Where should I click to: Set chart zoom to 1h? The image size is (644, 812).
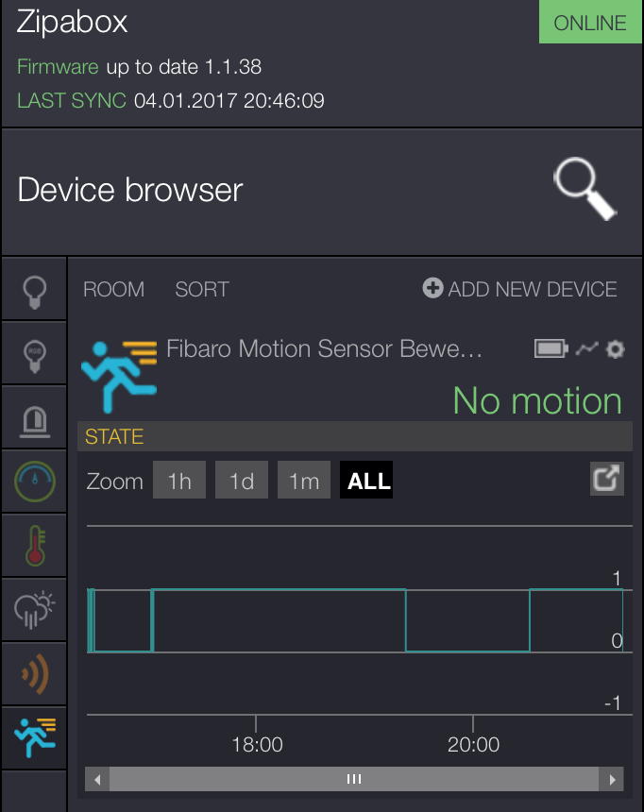[x=179, y=481]
